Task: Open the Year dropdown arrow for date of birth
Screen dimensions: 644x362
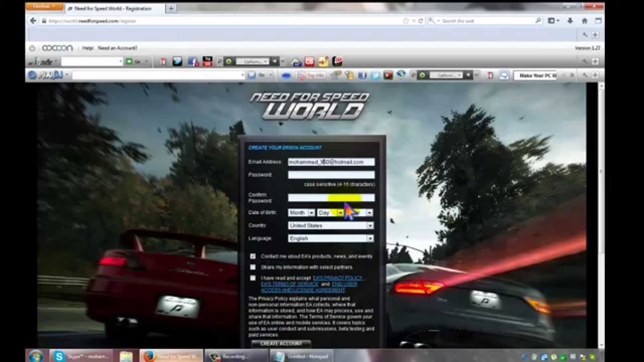Action: (369, 213)
